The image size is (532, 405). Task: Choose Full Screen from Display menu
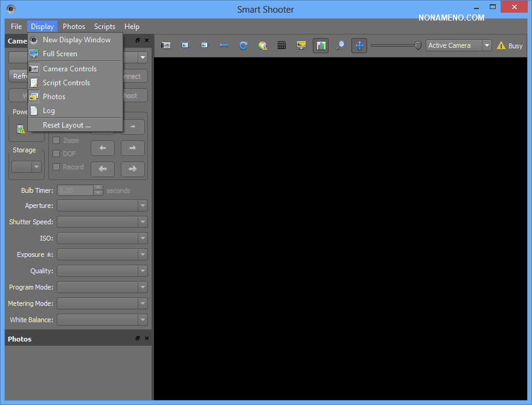[60, 54]
